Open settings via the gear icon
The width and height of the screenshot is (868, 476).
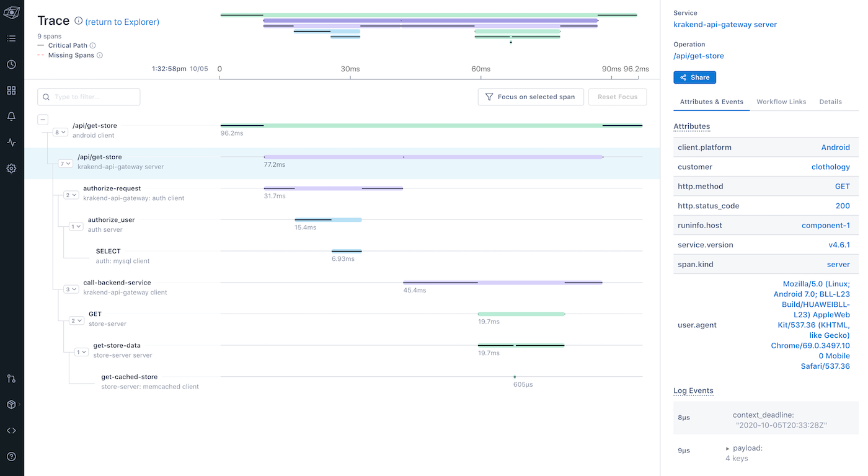click(x=11, y=167)
